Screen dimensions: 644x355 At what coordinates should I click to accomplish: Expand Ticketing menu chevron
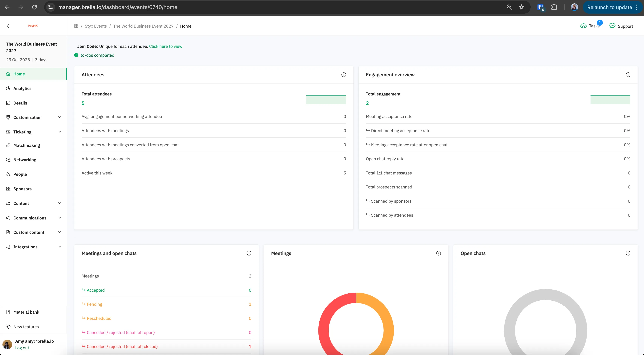pyautogui.click(x=60, y=132)
